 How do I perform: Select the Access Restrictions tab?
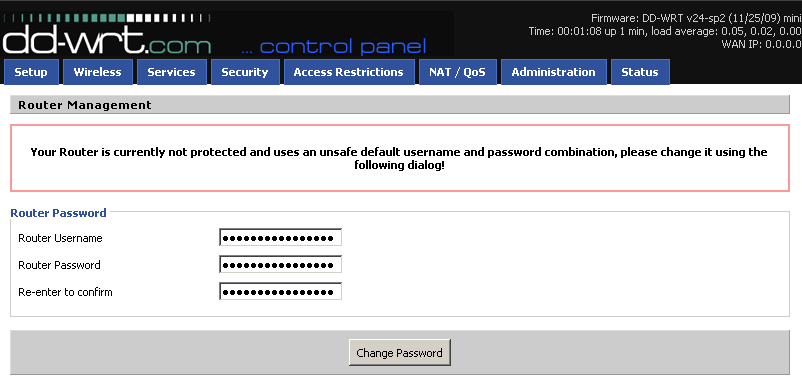coord(349,72)
